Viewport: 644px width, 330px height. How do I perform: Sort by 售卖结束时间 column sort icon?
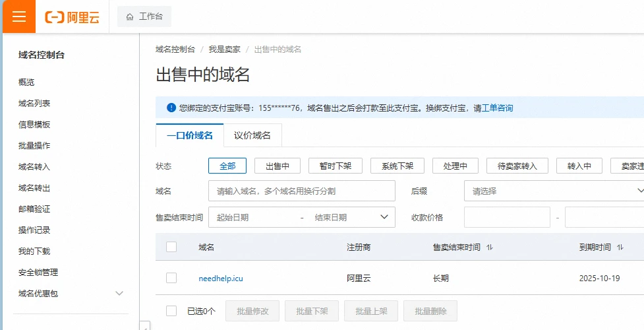pos(490,247)
